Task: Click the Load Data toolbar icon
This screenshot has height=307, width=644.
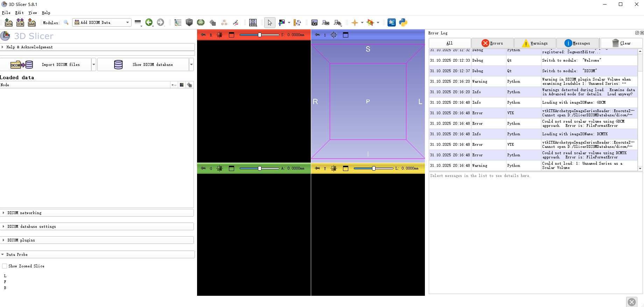Action: (9, 23)
